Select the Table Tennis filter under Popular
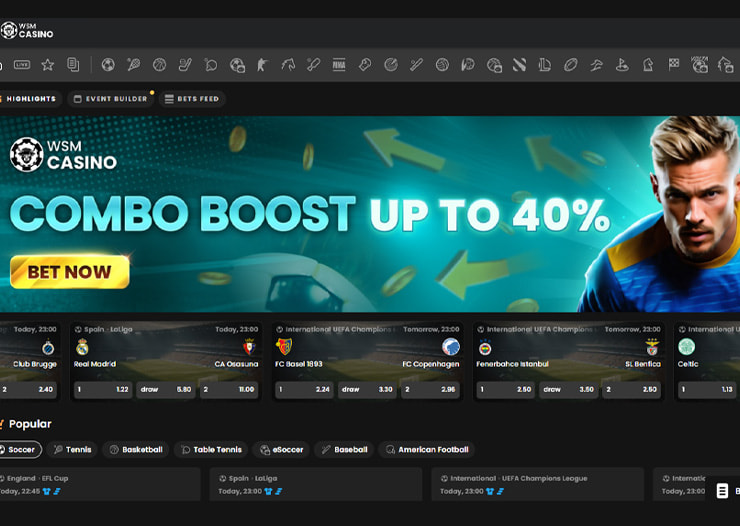Screen dimensions: 740x526 (x=211, y=450)
